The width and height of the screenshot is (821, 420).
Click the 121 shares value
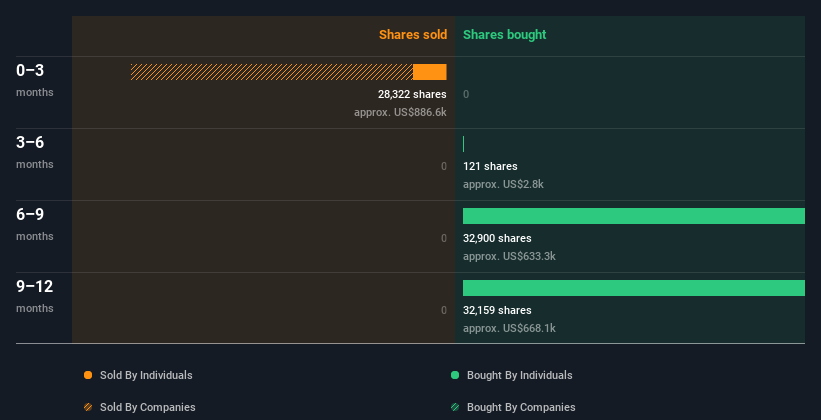pos(490,166)
